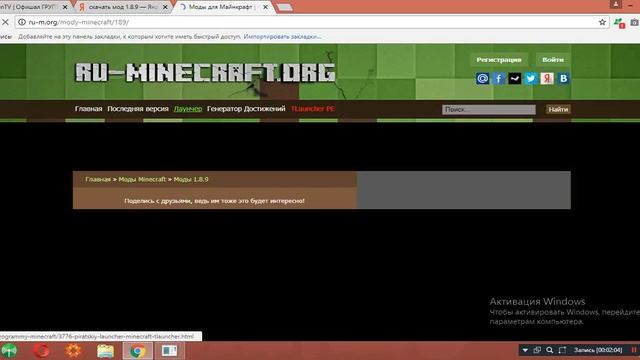Open the Главная nav menu item
640x360 pixels.
click(88, 109)
